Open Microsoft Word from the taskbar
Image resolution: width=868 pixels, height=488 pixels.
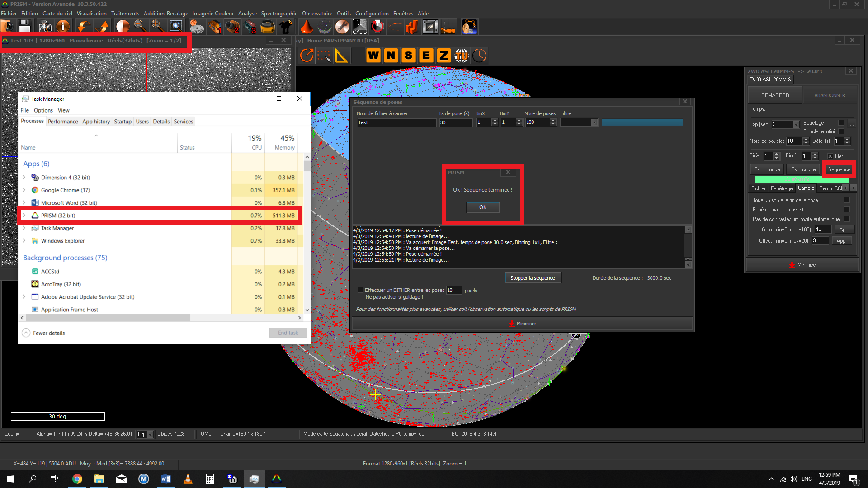165,479
